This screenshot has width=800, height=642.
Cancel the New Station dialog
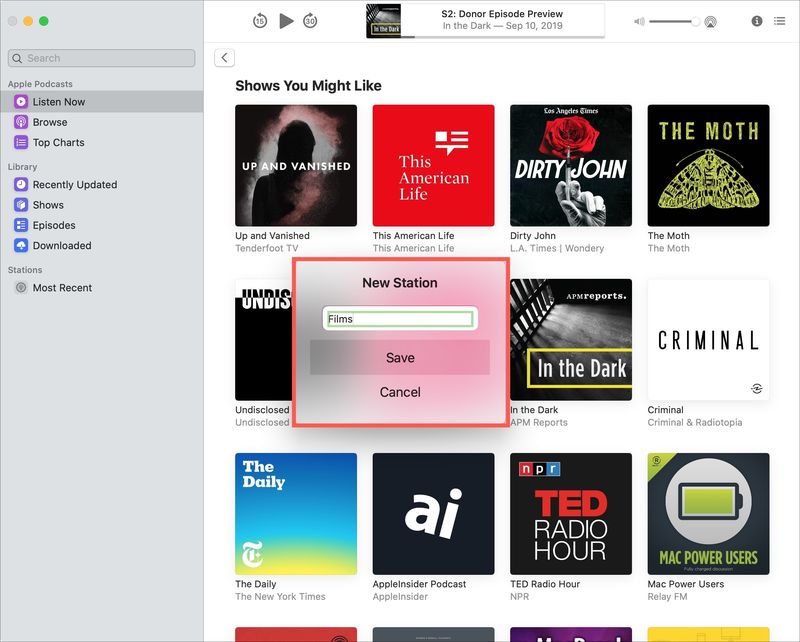point(400,392)
